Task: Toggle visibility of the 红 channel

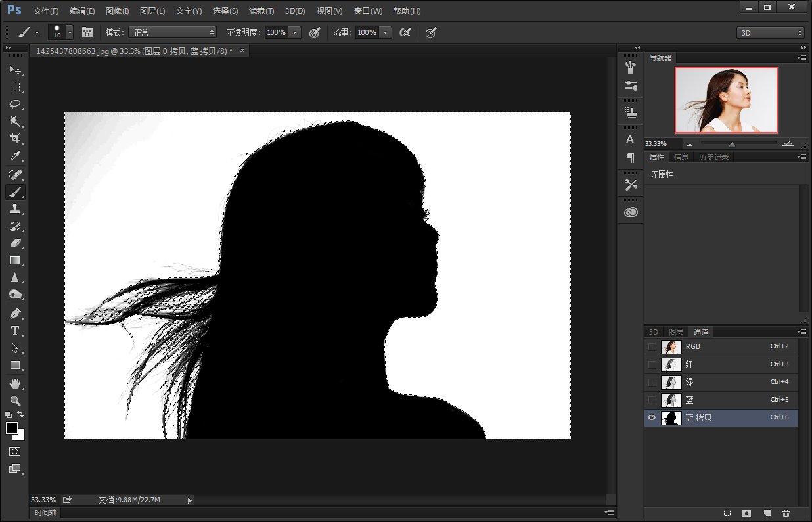Action: (652, 364)
